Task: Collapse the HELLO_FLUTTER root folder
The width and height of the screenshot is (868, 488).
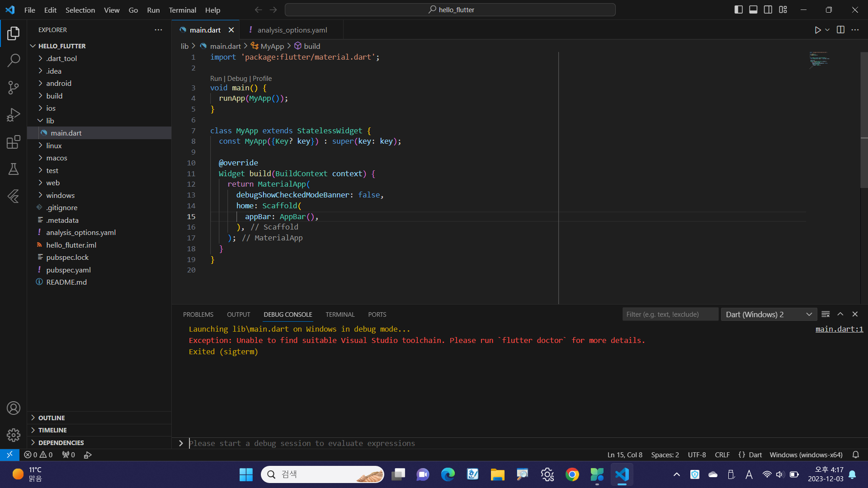Action: click(x=99, y=46)
